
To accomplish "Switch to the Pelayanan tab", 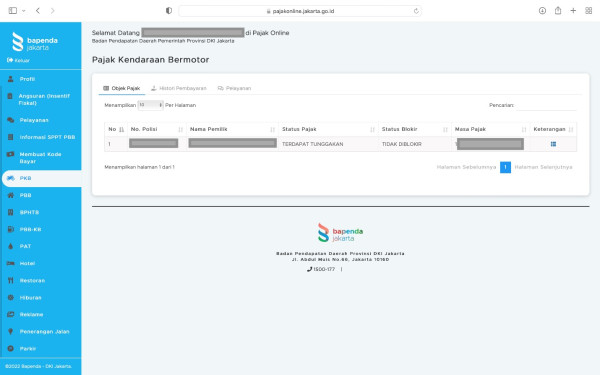I will (x=234, y=88).
